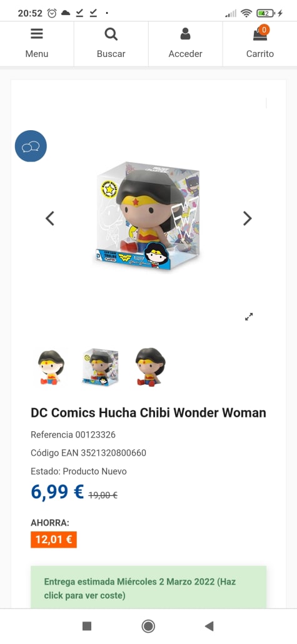Select first thumbnail of unboxed Wonder Woman
The height and width of the screenshot is (644, 297).
tap(51, 367)
